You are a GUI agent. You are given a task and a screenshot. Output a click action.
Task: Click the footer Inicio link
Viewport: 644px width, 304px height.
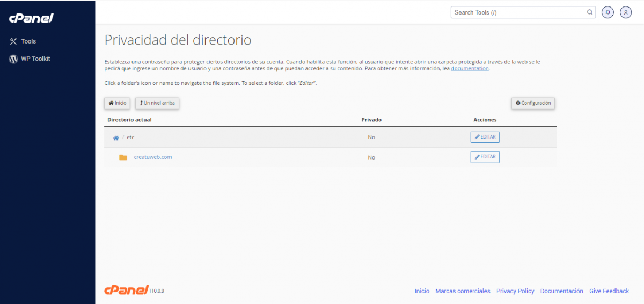[x=422, y=291]
